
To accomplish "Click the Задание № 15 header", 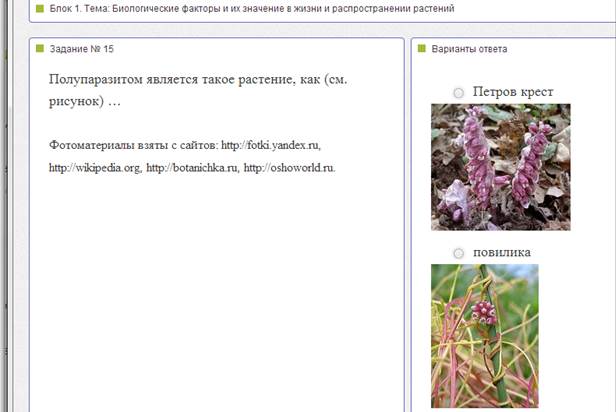I will coord(81,49).
